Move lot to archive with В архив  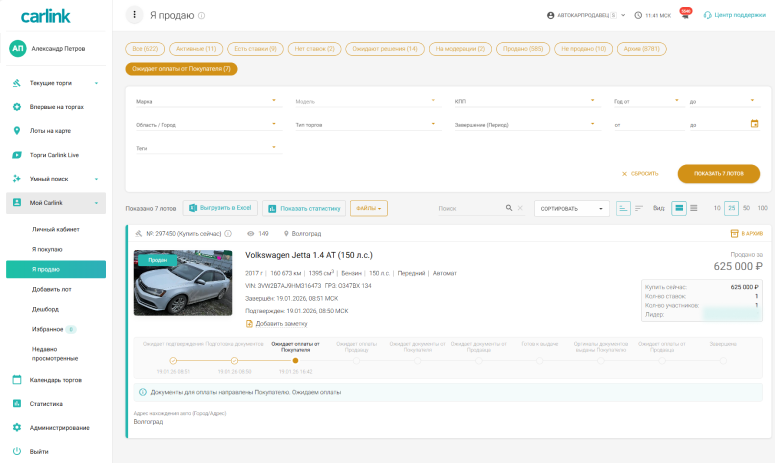coord(747,233)
